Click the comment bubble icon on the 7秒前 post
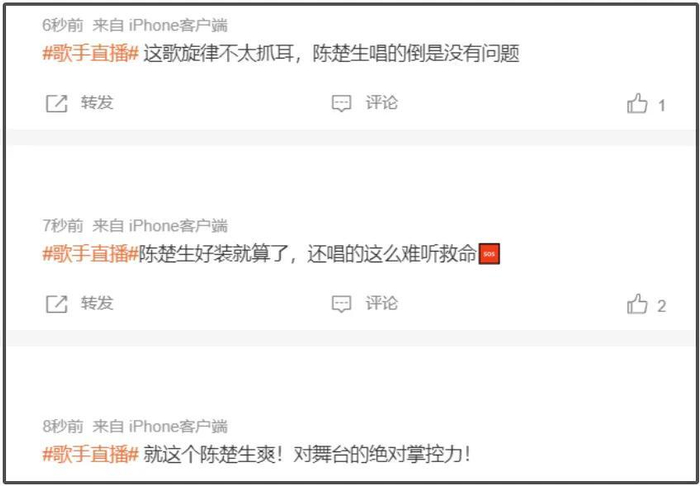 coord(342,304)
